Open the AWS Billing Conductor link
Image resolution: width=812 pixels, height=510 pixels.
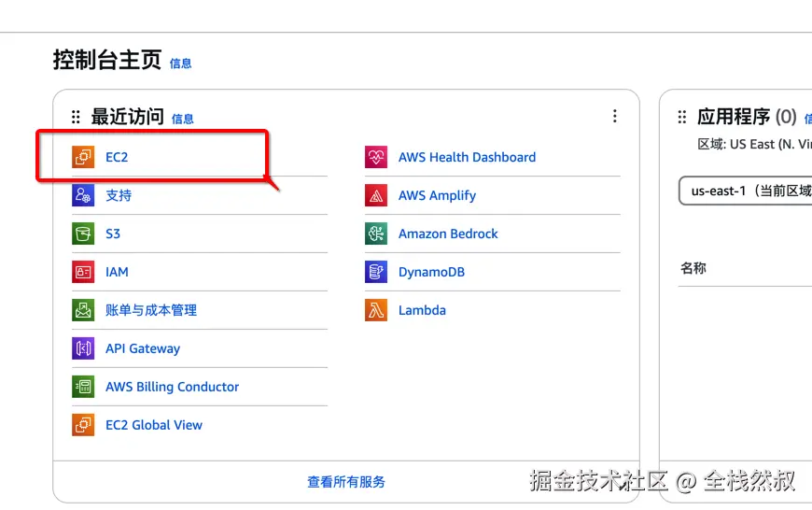(173, 387)
